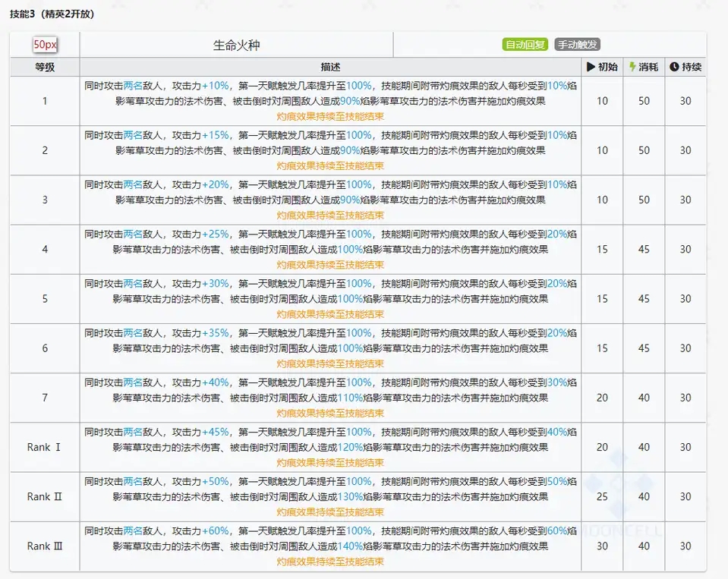This screenshot has width=728, height=579.
Task: Click the blue +35% attack value in level 6
Action: tap(216, 333)
